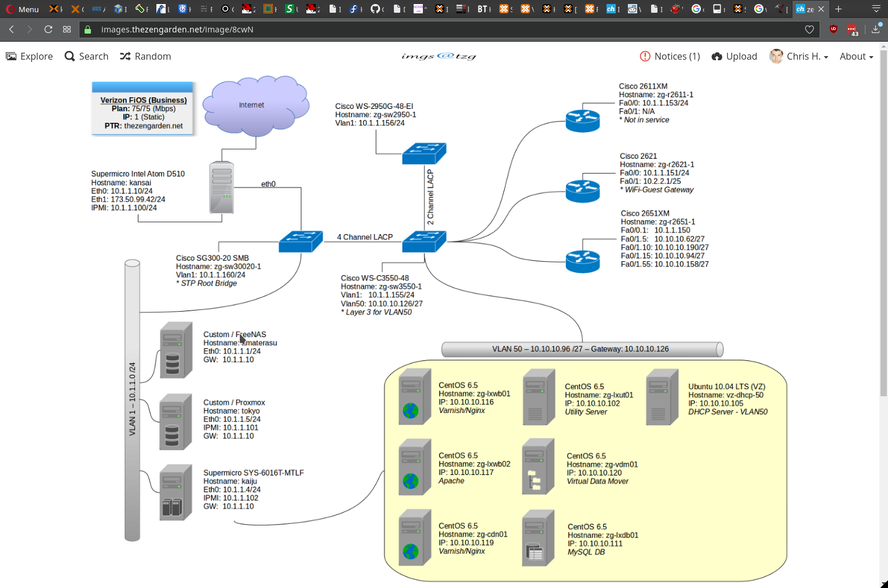Click the zg-lxdb01 MySQL DB server icon
888x588 pixels.
tap(538, 538)
